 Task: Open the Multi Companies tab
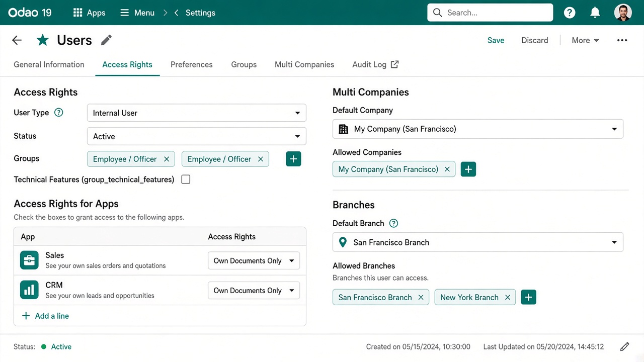pyautogui.click(x=304, y=64)
